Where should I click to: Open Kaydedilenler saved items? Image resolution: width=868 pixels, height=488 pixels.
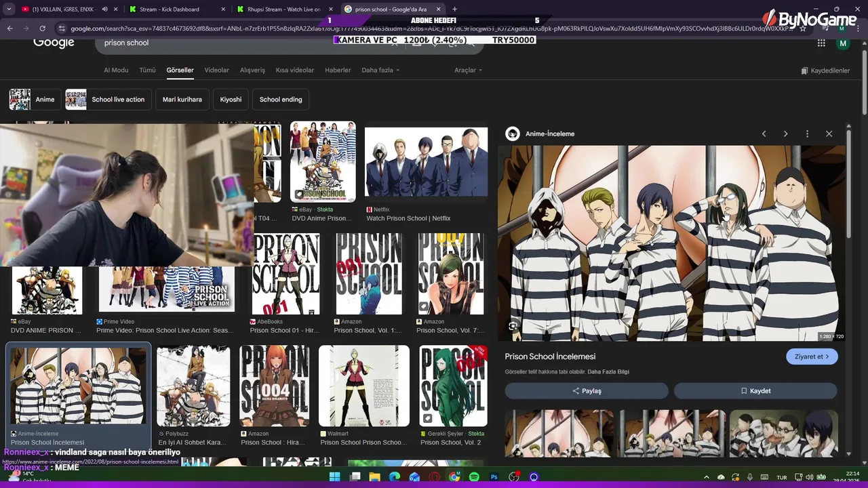point(825,70)
